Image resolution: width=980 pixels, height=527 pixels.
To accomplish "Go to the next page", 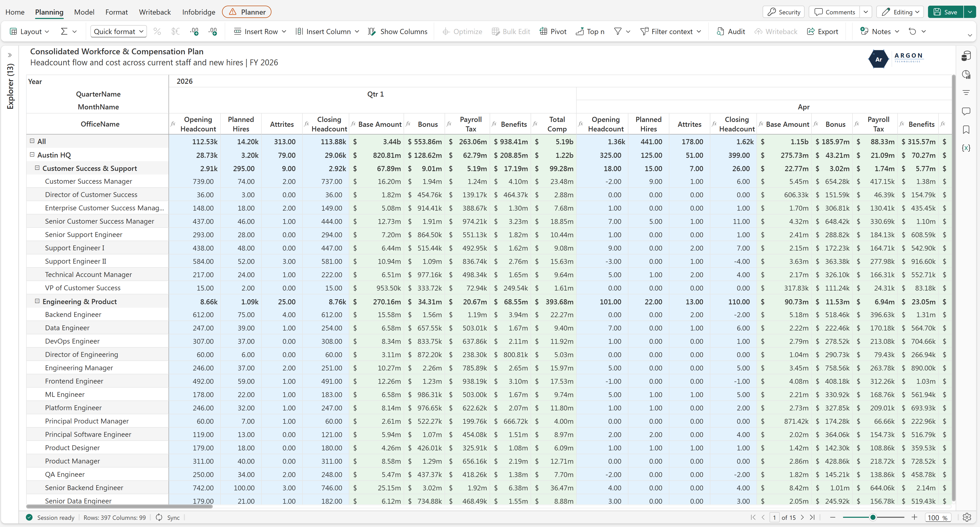I will point(802,517).
